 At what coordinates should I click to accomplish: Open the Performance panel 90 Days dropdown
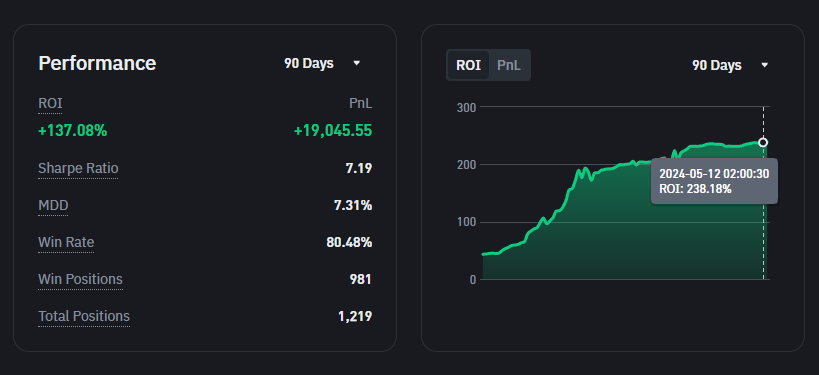(x=322, y=63)
